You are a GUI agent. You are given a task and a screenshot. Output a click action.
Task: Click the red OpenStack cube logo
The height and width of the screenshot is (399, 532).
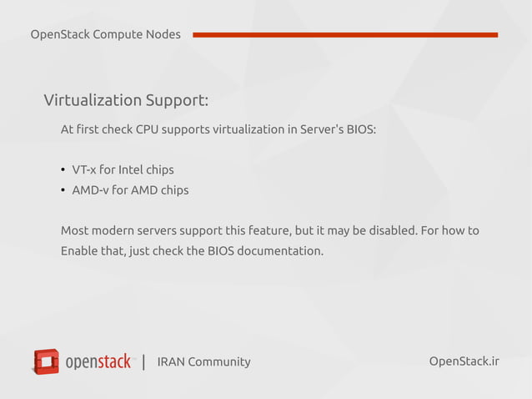(x=46, y=361)
